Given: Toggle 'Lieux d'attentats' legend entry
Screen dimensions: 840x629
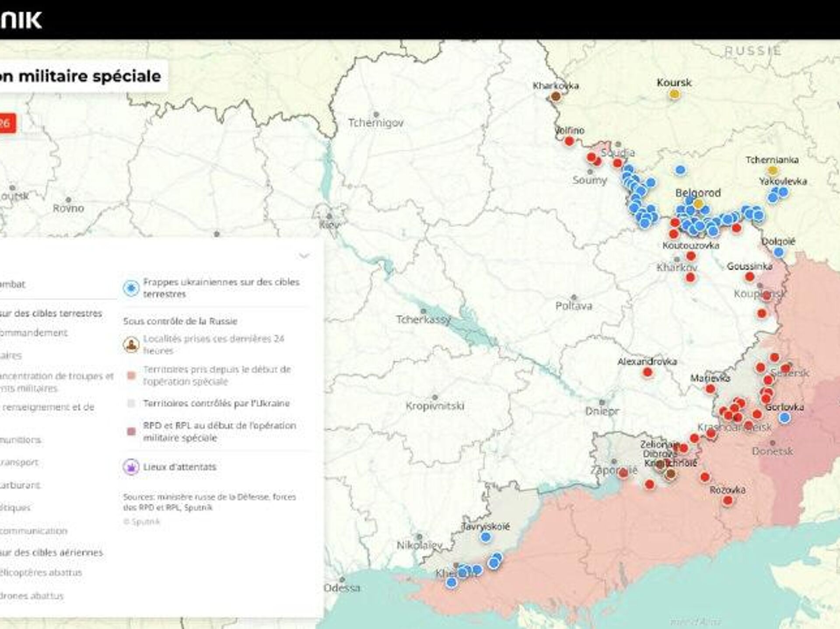Looking at the screenshot, I should click(179, 467).
